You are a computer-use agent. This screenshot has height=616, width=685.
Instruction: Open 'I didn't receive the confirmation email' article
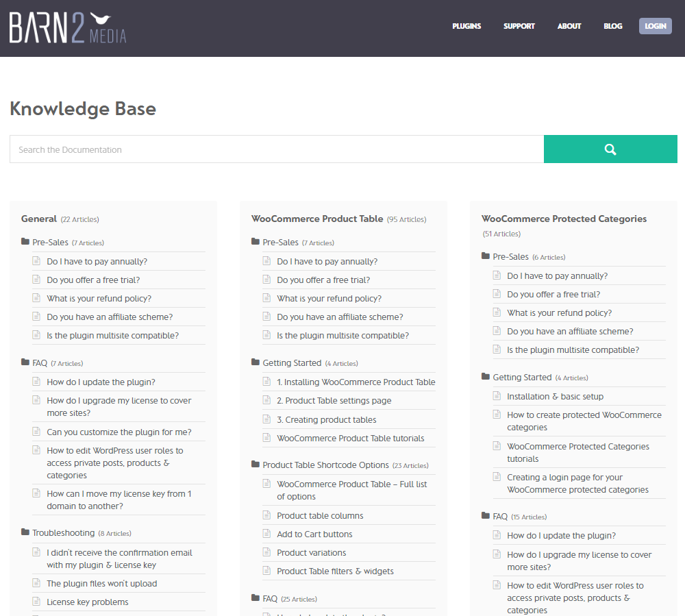pos(119,558)
